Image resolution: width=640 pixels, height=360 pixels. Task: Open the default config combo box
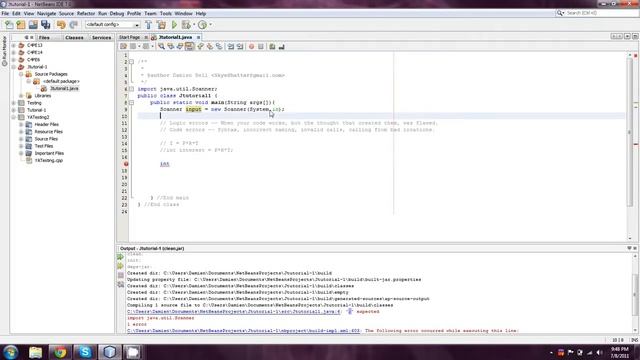(112, 25)
